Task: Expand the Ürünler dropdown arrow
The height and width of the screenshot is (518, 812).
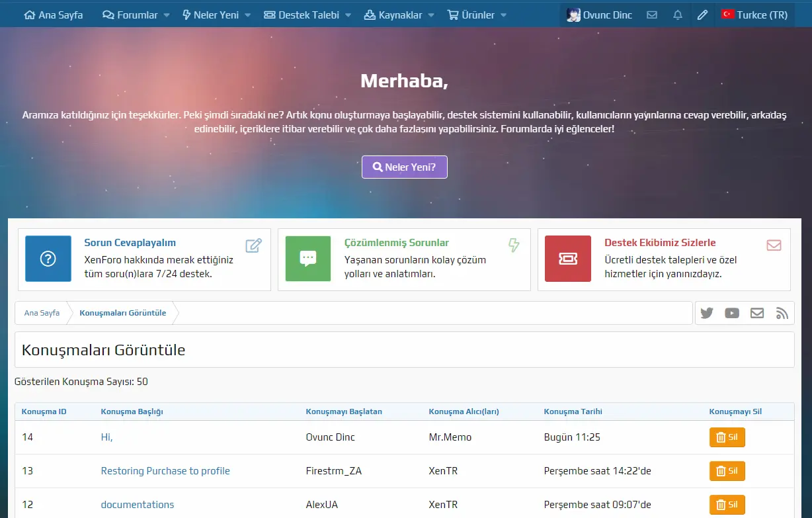Action: (503, 15)
